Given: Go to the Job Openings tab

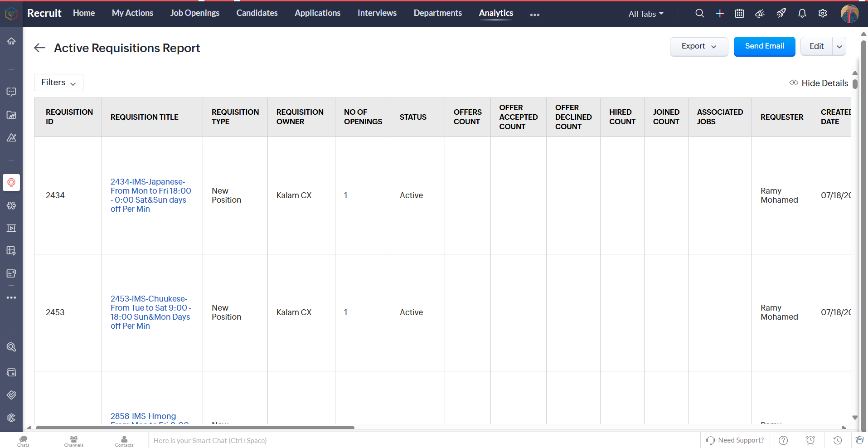Looking at the screenshot, I should pos(194,13).
